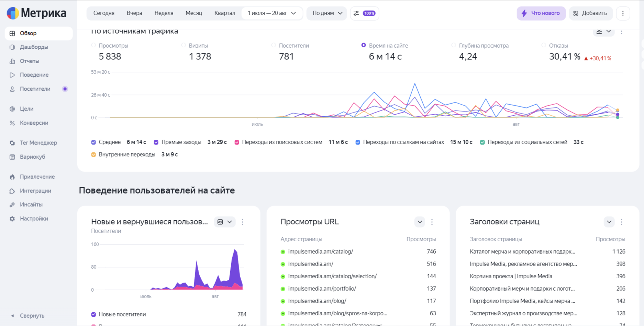Viewport: 644px width, 326px height.
Task: Click the lightning icon in Что нового
Action: tap(524, 13)
